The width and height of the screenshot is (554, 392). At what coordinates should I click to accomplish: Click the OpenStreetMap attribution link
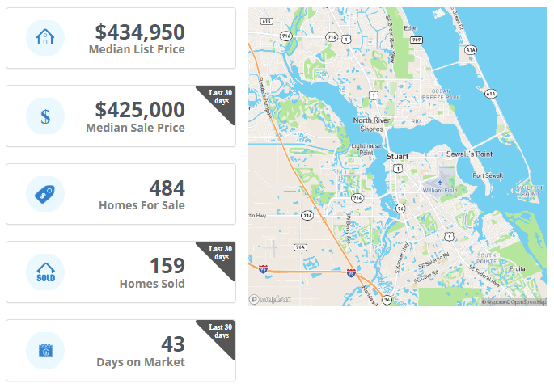pos(527,302)
